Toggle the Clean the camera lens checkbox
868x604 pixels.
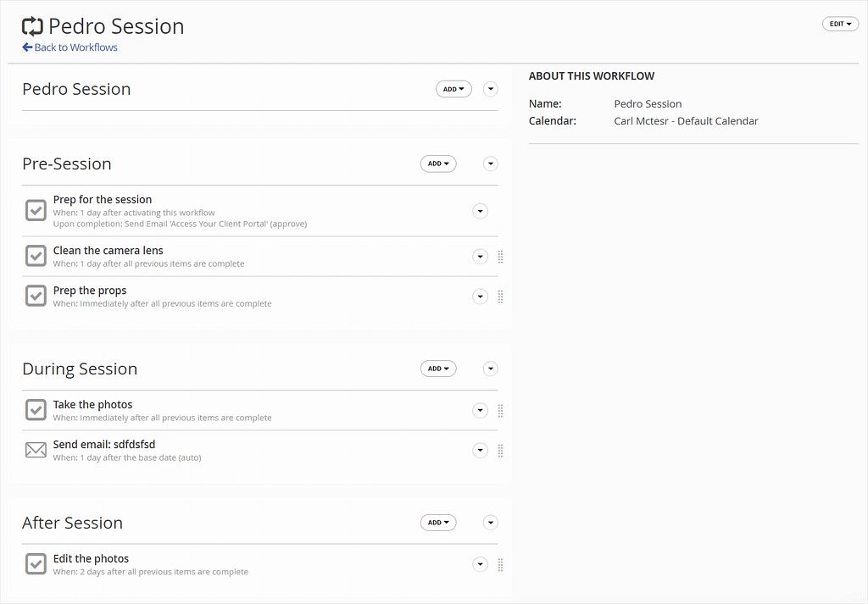[35, 256]
